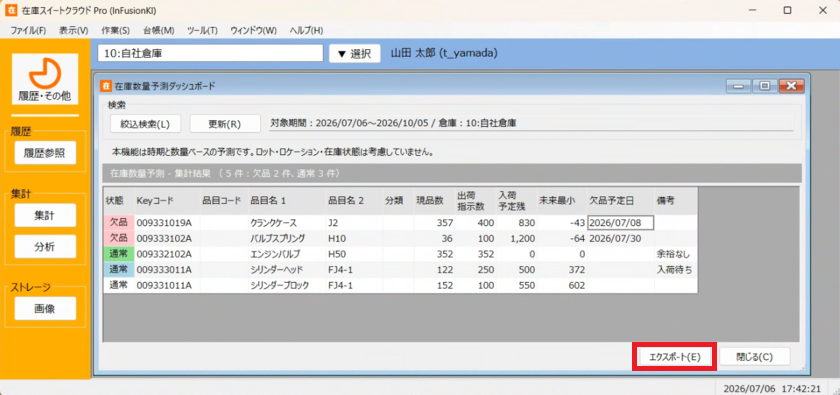This screenshot has height=395, width=840.
Task: Click the Keyコード column header
Action: [167, 201]
